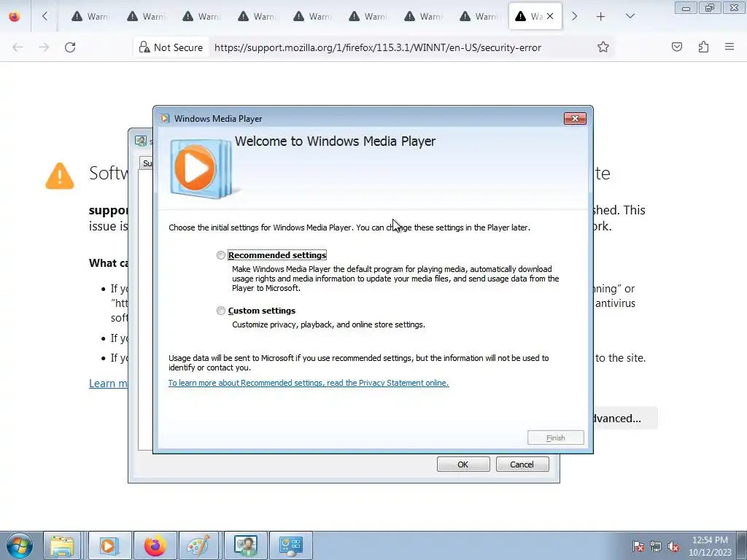Open Windows Media Player taskbar icon
747x560 pixels.
coord(109,545)
